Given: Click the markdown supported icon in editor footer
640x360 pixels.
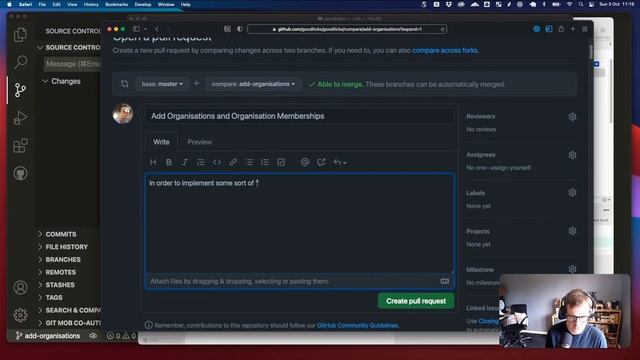Looking at the screenshot, I should (x=444, y=281).
